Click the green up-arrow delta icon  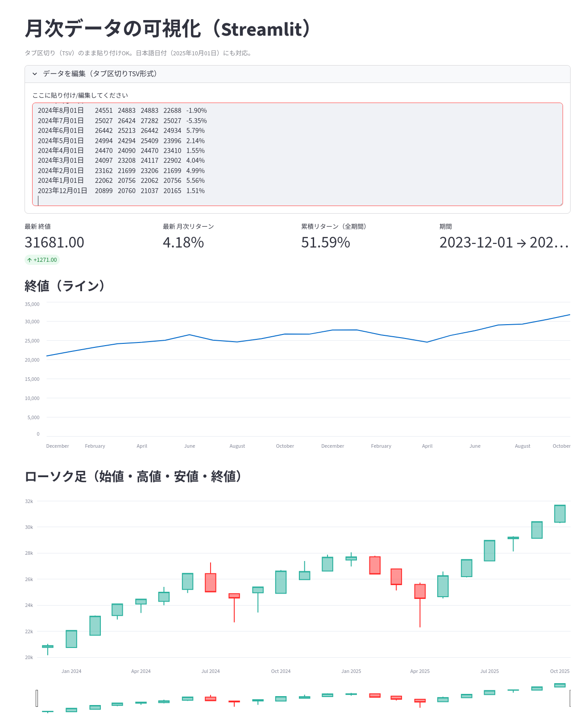click(29, 260)
